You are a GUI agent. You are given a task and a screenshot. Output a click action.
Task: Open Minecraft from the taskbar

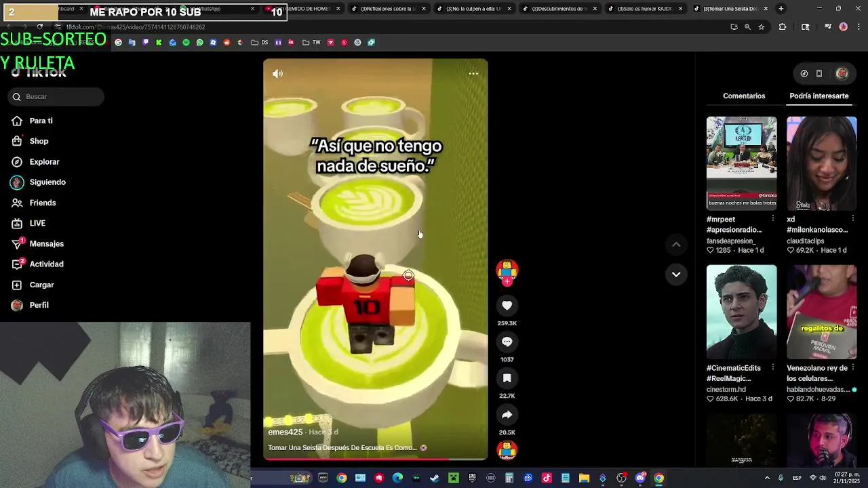(x=454, y=478)
